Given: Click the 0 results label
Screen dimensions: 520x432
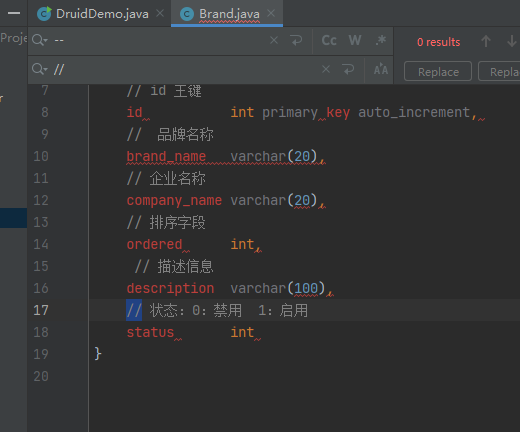Looking at the screenshot, I should click(438, 42).
